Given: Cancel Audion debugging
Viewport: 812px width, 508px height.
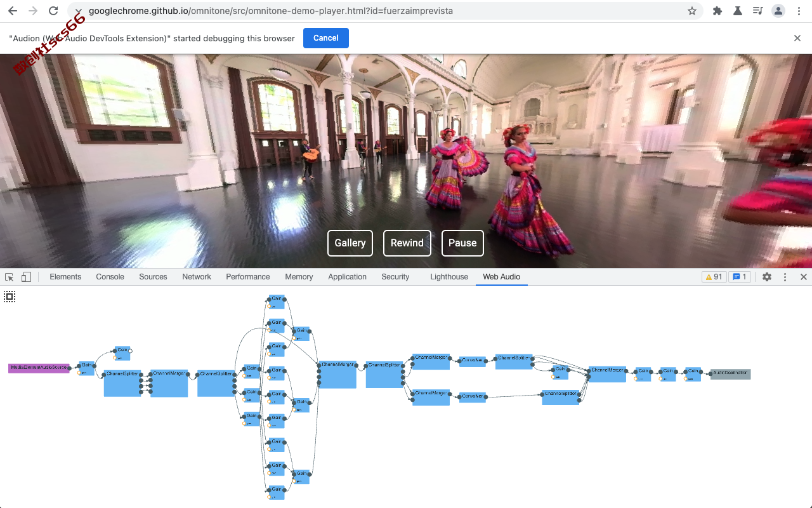Looking at the screenshot, I should pyautogui.click(x=326, y=38).
